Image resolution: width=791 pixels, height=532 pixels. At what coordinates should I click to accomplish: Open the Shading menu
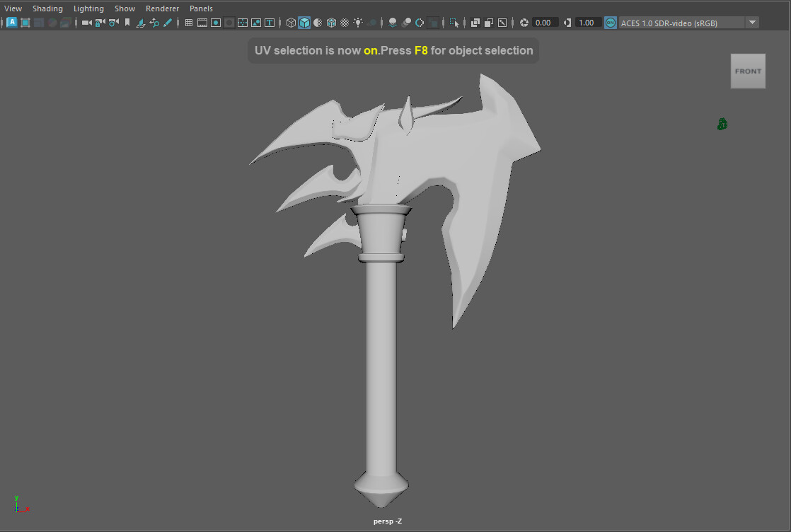click(47, 8)
